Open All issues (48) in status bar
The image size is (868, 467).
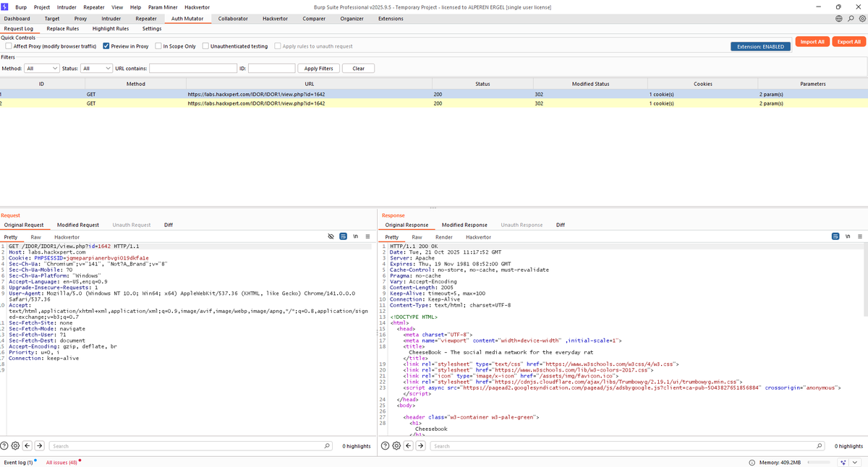tap(62, 462)
